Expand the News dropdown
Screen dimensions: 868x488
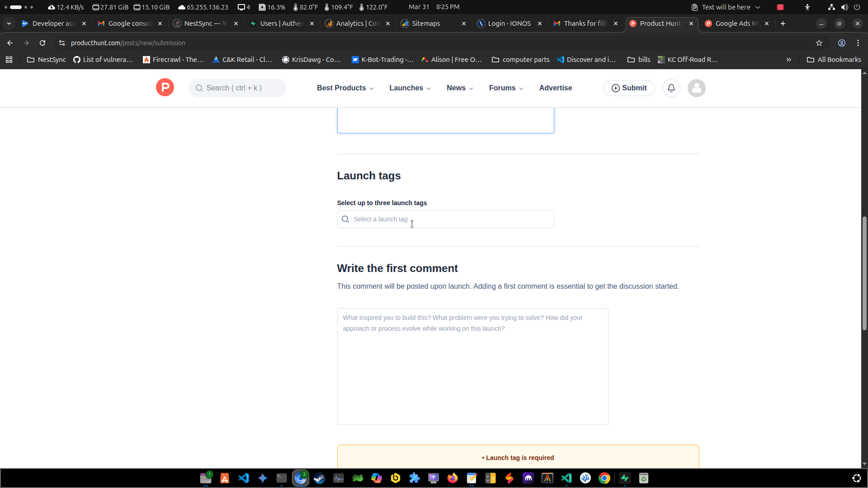(460, 88)
